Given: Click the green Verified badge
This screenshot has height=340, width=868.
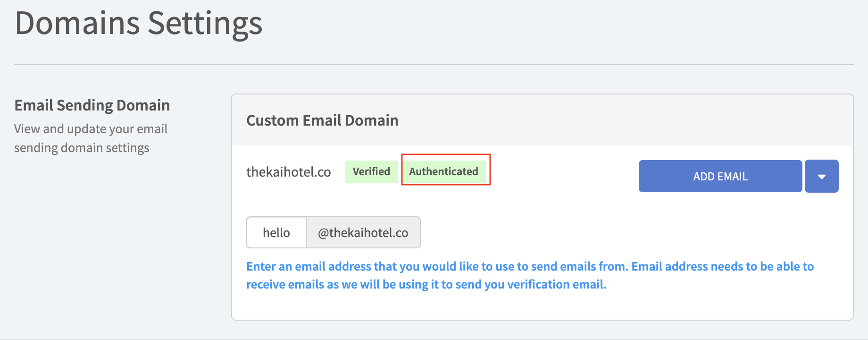Looking at the screenshot, I should point(371,171).
